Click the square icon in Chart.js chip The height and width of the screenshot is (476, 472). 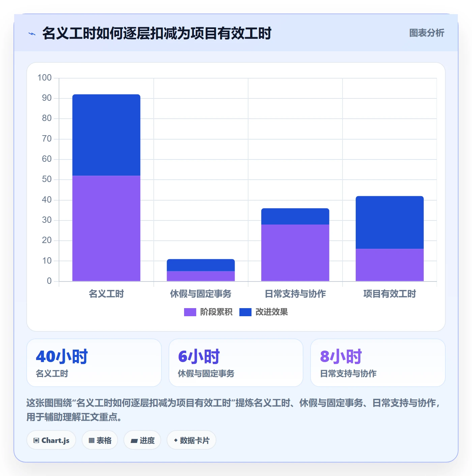pos(36,441)
